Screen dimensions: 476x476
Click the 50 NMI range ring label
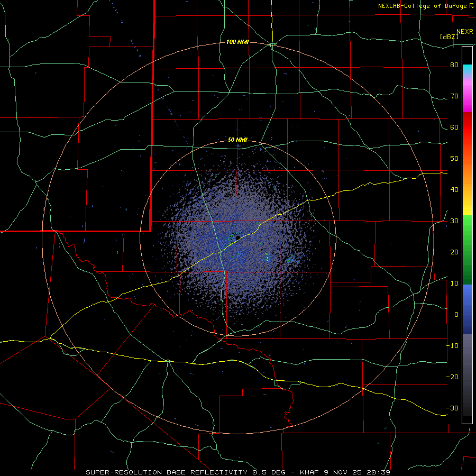pyautogui.click(x=237, y=140)
